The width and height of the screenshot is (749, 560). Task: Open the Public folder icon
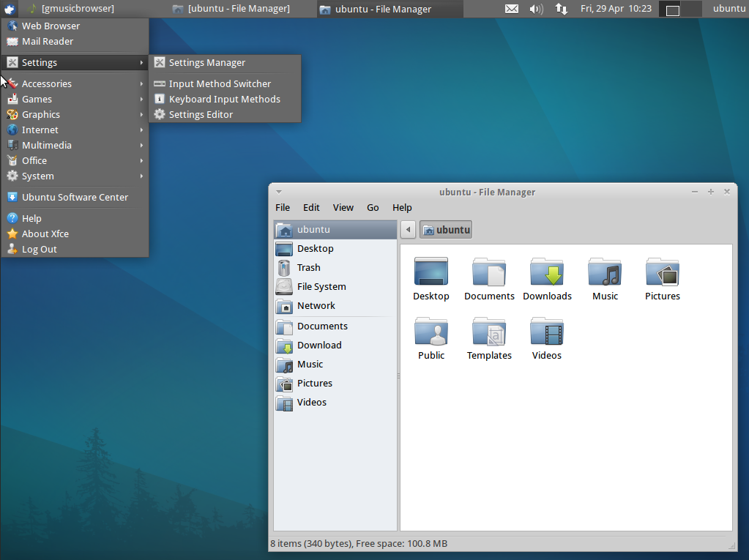click(431, 332)
